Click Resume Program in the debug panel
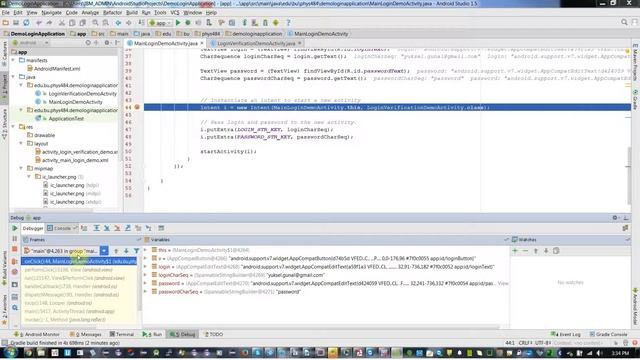The image size is (640, 360). pyautogui.click(x=15, y=228)
